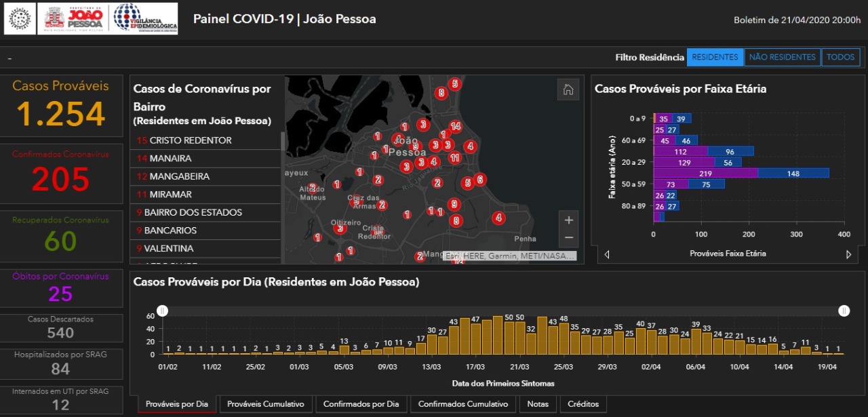868x417 pixels.
Task: Click the right handle of date range slider
Action: [844, 311]
